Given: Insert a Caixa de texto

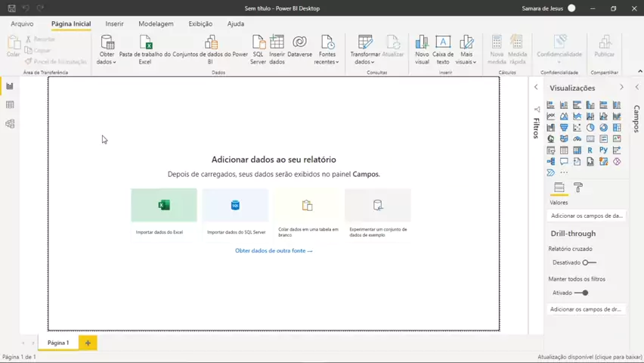Looking at the screenshot, I should point(443,49).
